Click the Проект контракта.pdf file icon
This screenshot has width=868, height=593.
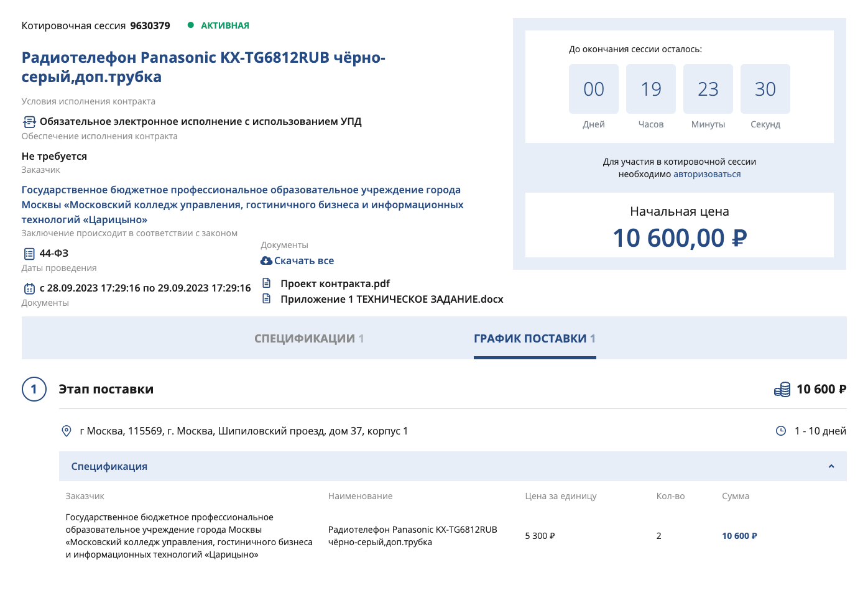(x=267, y=283)
